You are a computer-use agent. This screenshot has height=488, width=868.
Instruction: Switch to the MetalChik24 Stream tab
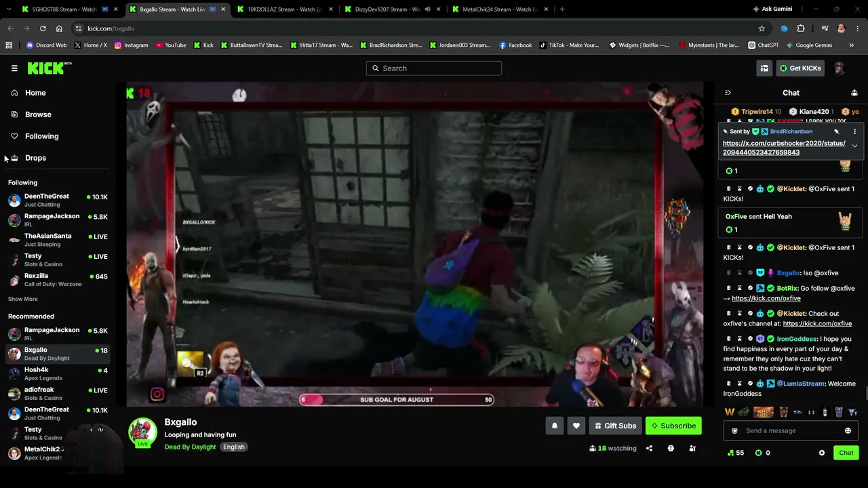[500, 9]
